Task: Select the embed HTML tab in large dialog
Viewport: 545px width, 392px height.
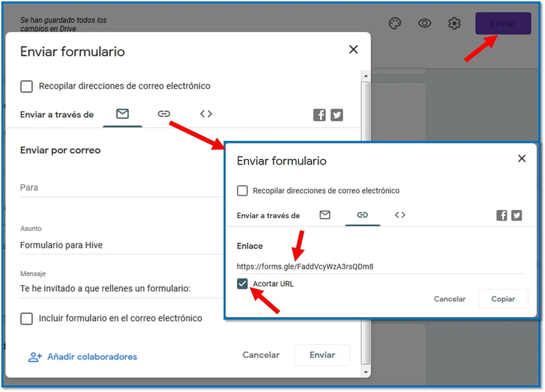Action: pos(206,114)
